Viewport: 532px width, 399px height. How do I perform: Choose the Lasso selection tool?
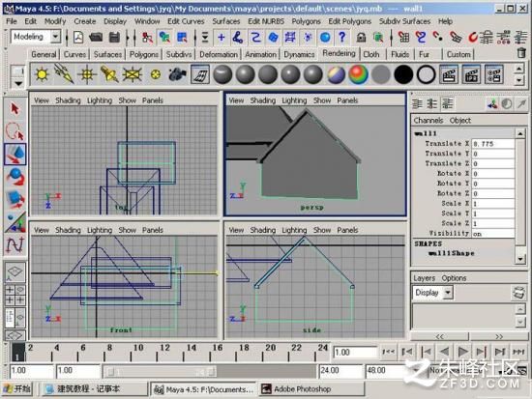point(15,131)
